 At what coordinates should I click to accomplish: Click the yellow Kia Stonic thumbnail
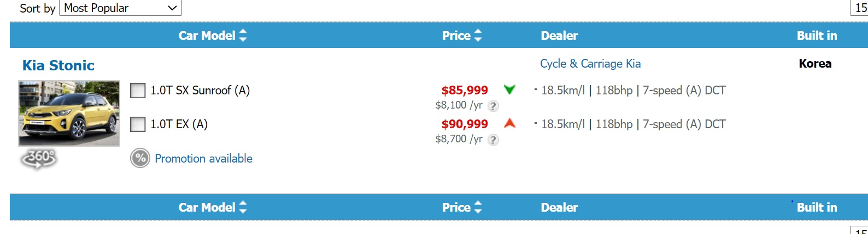[69, 113]
